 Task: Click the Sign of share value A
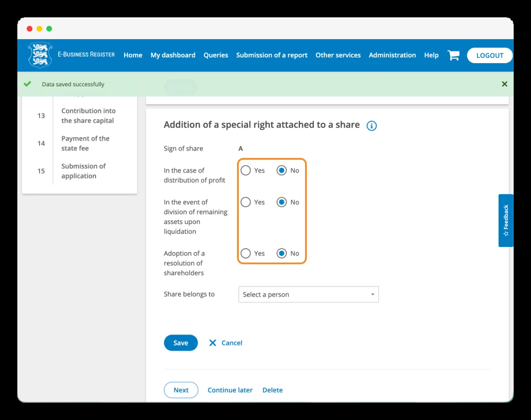(241, 149)
